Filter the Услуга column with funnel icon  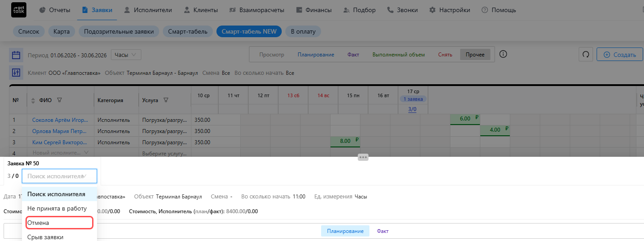[166, 100]
